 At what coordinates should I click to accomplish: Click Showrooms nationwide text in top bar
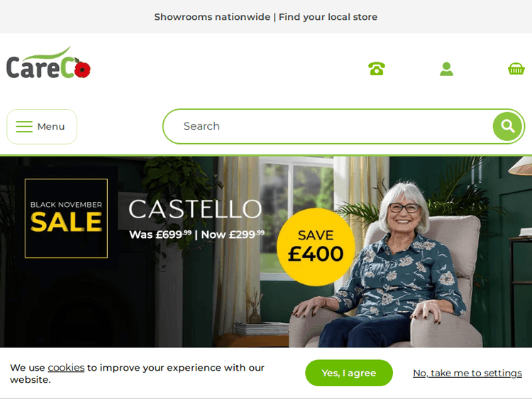(212, 17)
